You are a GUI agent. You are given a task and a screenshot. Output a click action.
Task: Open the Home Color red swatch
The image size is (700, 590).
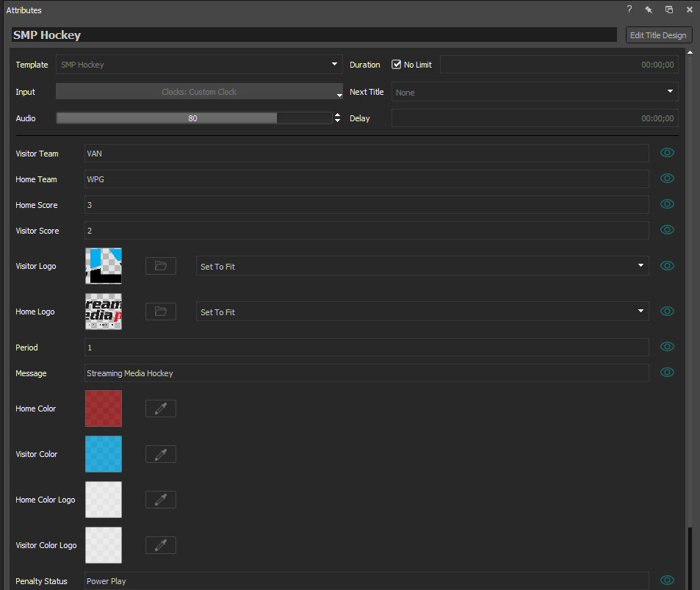pyautogui.click(x=104, y=409)
